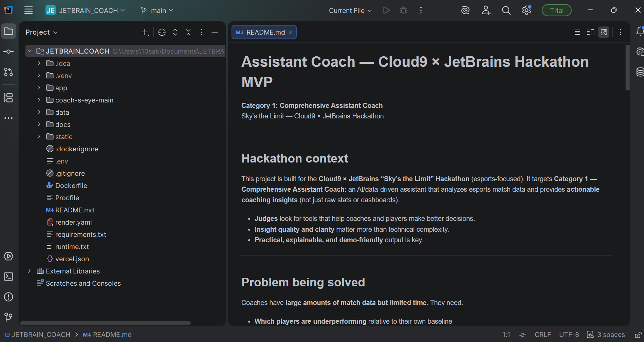The height and width of the screenshot is (342, 644).
Task: Open the Terminal tool window
Action: point(8,277)
